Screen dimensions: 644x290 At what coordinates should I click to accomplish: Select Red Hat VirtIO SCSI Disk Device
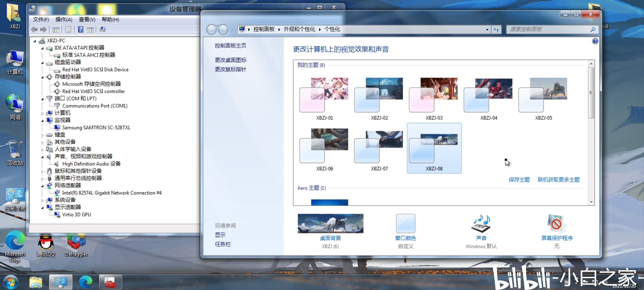(x=95, y=70)
